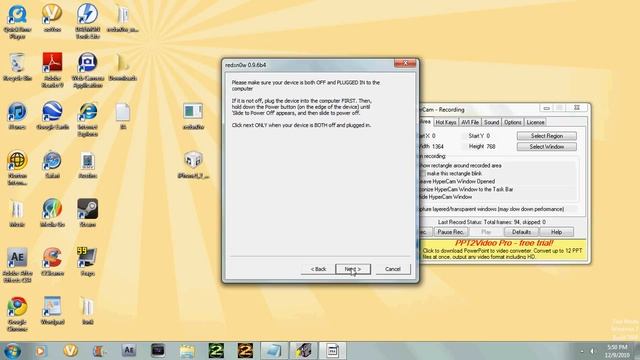This screenshot has height=360, width=640.
Task: Open QuickTime Player desktop shortcut
Action: [x=17, y=22]
